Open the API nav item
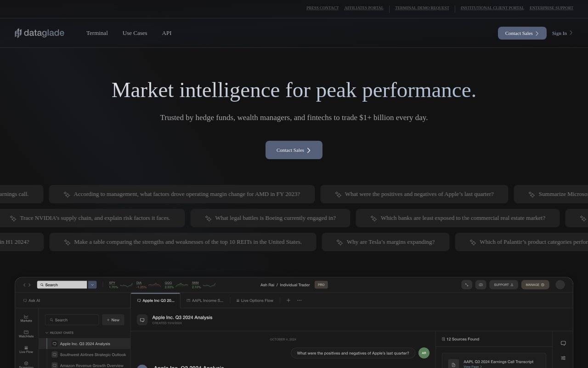588x368 pixels. click(x=167, y=33)
